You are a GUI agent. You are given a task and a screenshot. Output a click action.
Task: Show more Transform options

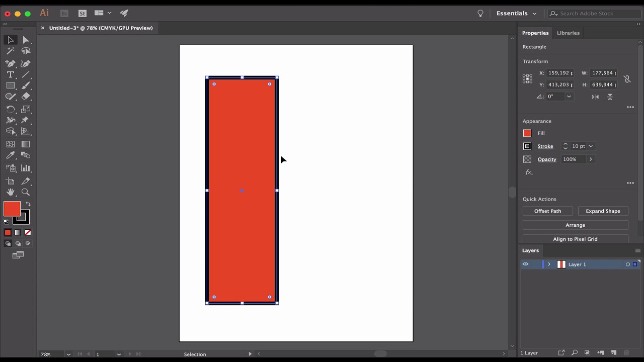click(630, 107)
